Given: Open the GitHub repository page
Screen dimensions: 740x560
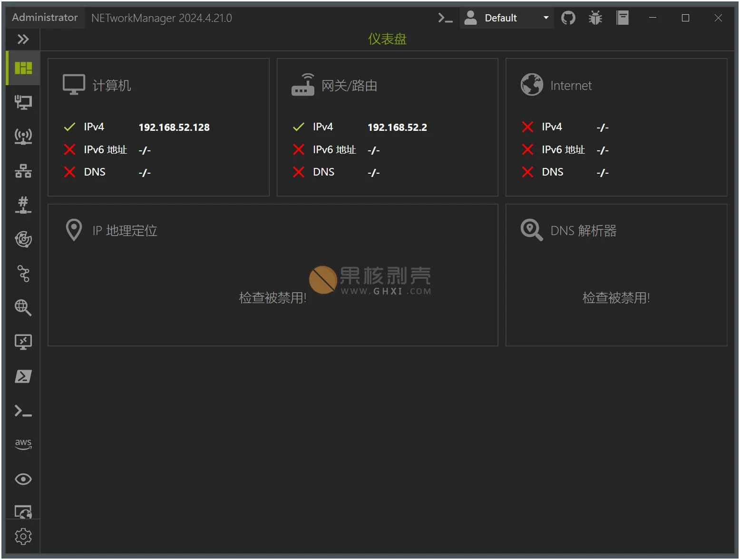Looking at the screenshot, I should [567, 18].
